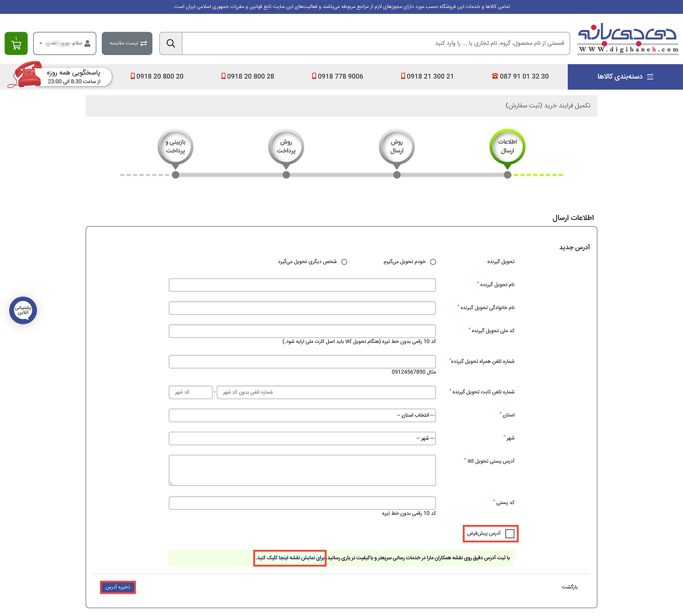Select شخص دیگری تحویل می‌گیرد radio option
The width and height of the screenshot is (683, 616).
pos(344,262)
